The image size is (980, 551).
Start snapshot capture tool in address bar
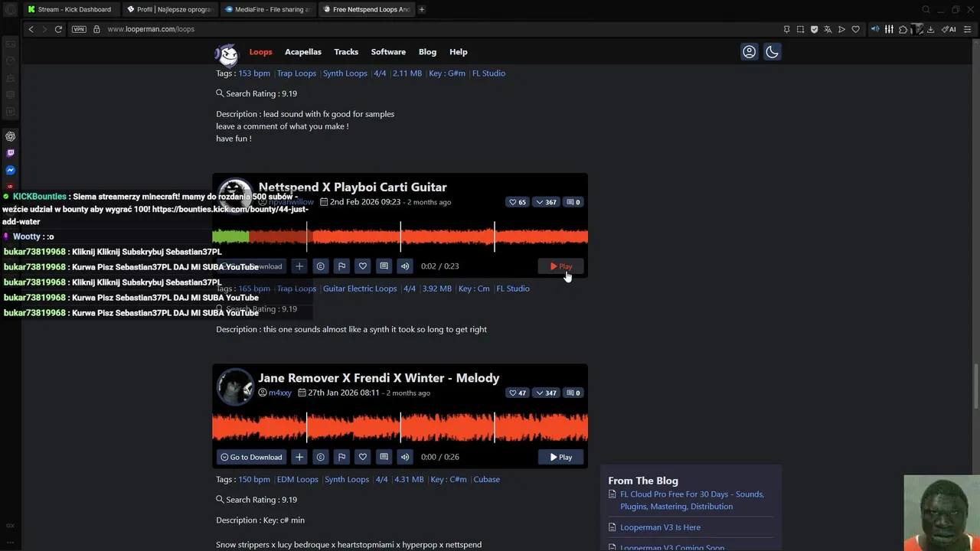[800, 29]
